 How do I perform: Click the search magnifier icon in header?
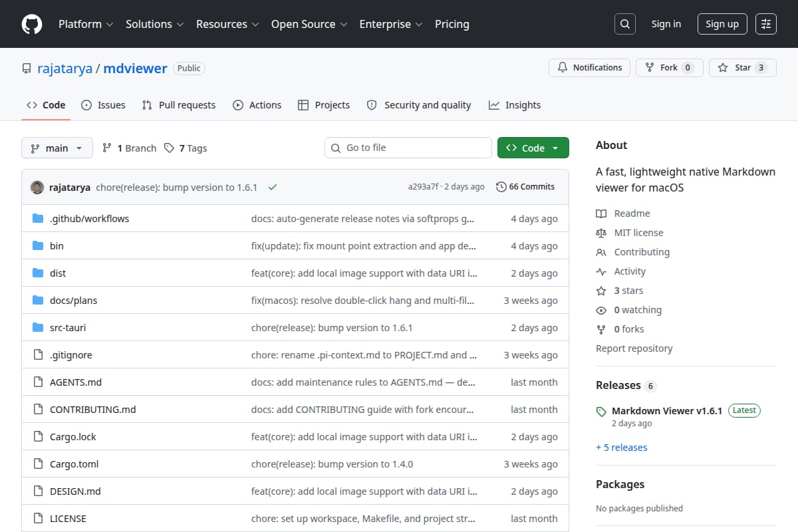pyautogui.click(x=624, y=24)
